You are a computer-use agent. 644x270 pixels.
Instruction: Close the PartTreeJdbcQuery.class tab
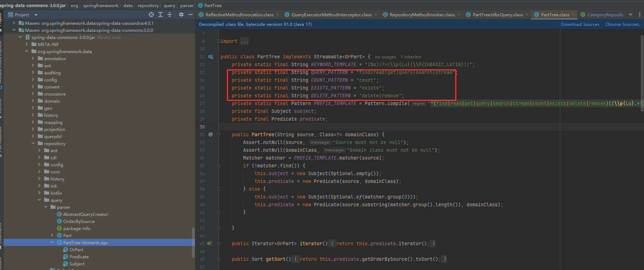[527, 15]
